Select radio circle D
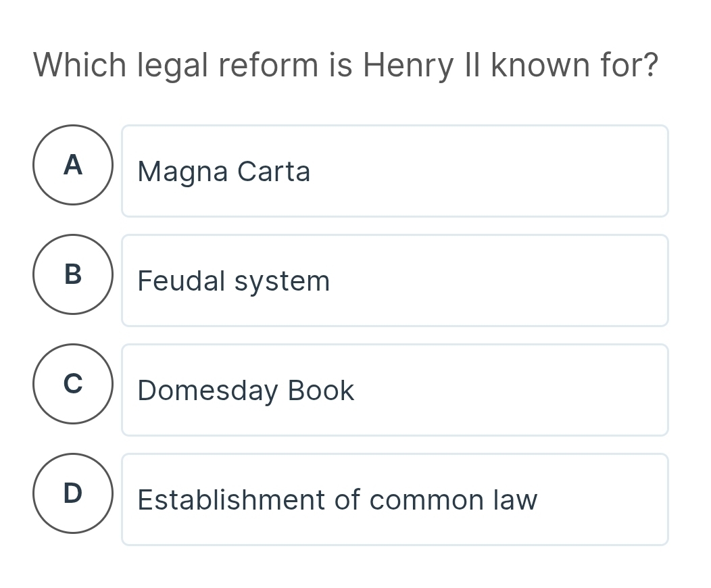Viewport: 711px width, 588px height. tap(73, 493)
